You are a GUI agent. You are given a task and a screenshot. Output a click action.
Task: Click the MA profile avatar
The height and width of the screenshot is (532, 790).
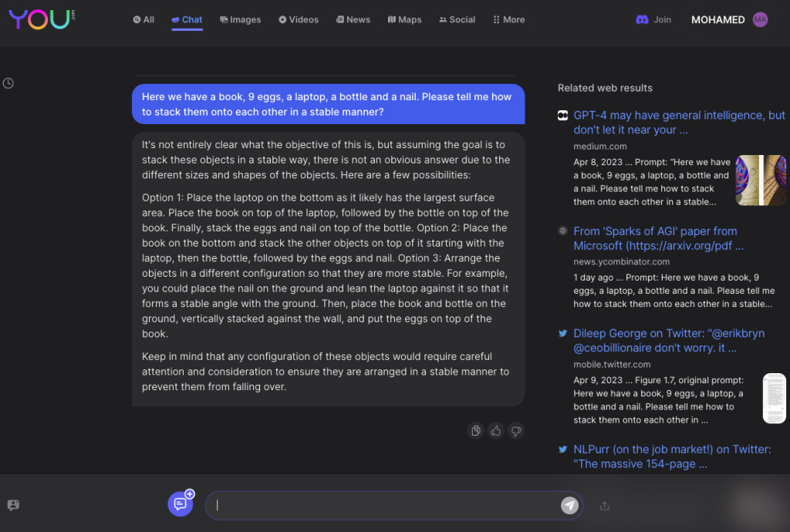(x=760, y=19)
